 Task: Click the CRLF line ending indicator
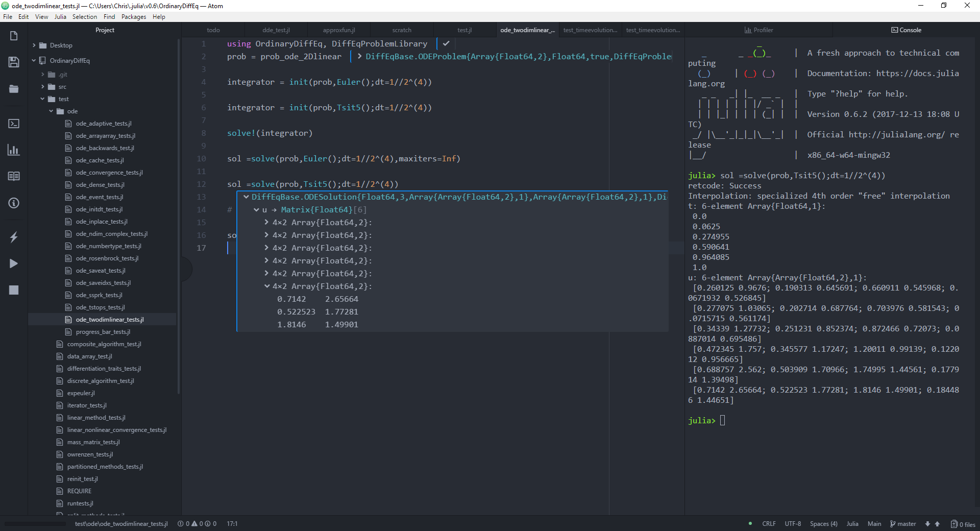[x=768, y=524]
